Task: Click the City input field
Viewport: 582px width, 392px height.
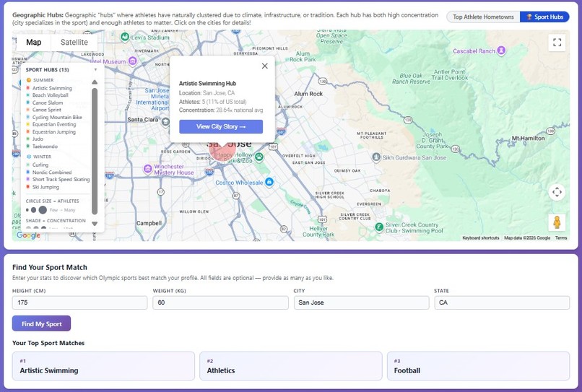Action: [361, 302]
